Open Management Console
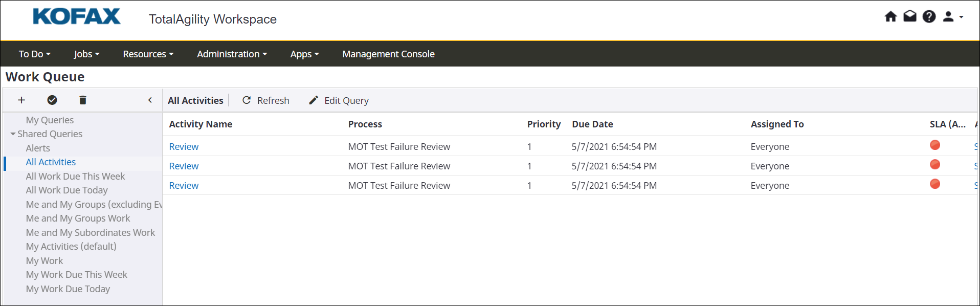 388,54
